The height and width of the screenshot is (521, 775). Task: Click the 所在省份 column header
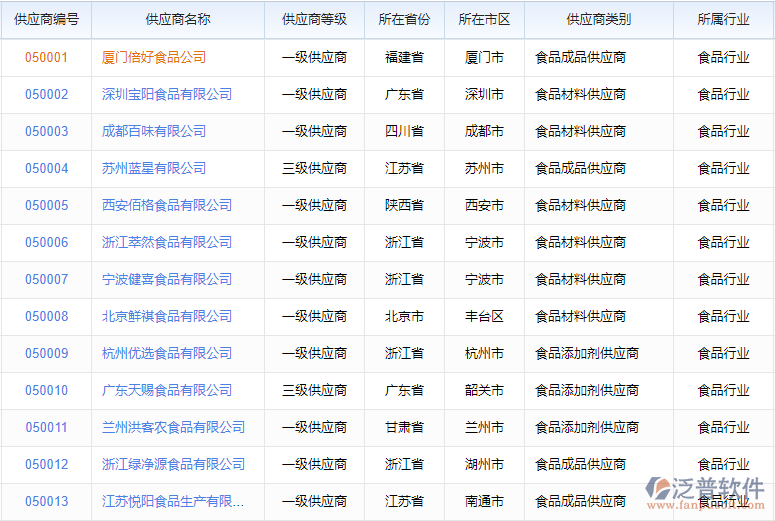[x=404, y=19]
